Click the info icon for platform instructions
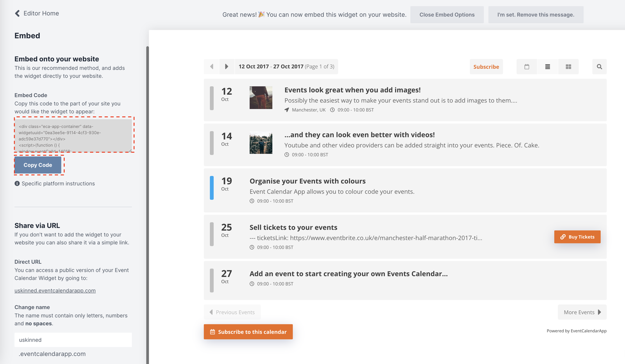Screen dimensions: 625x364 click(x=17, y=183)
